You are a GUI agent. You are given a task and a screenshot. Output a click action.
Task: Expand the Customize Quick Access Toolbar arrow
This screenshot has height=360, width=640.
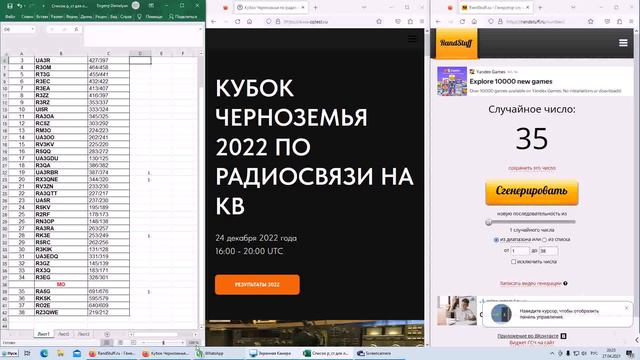pos(43,6)
